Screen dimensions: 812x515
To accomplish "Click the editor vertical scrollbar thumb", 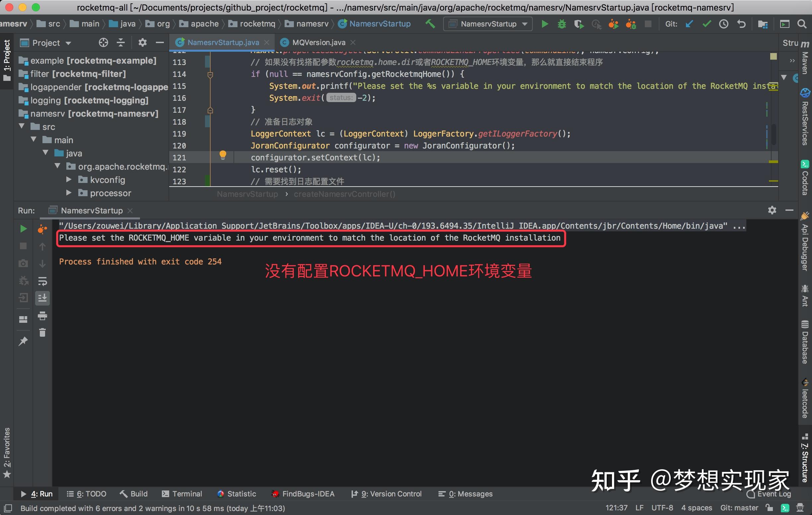I will pos(774,135).
